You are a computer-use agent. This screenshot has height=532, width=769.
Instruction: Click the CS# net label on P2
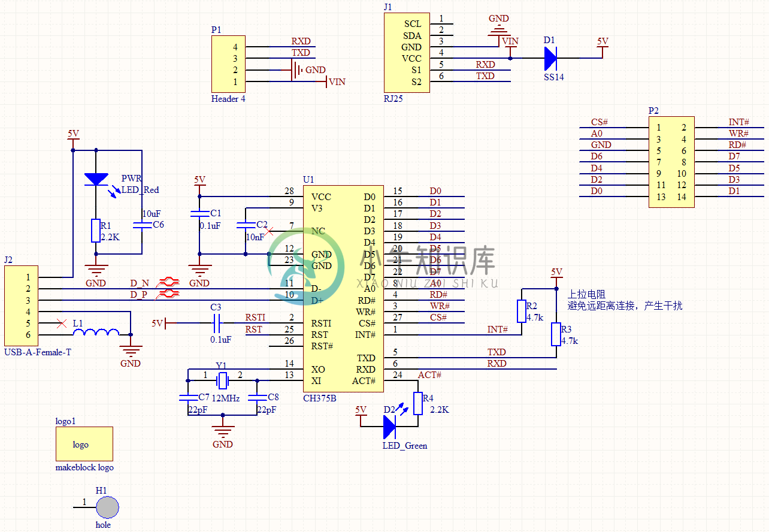pos(600,122)
